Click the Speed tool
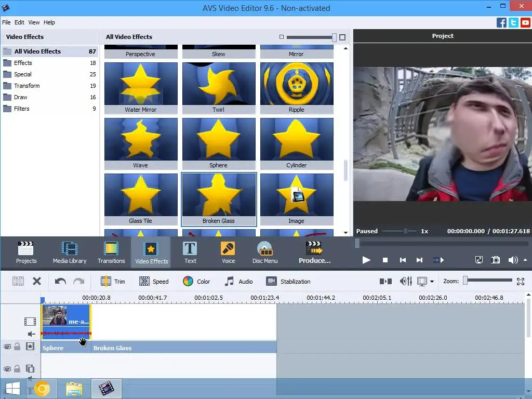Viewport: 532px width, 399px height. [154, 281]
